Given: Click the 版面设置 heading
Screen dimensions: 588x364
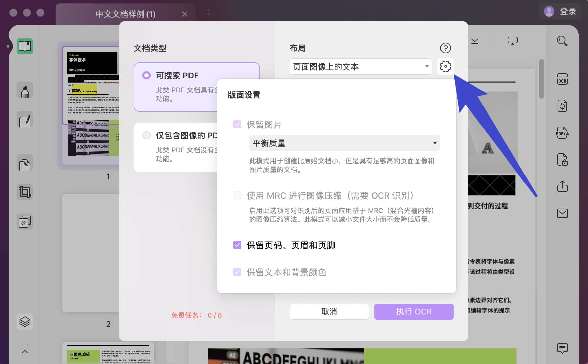Looking at the screenshot, I should 244,95.
